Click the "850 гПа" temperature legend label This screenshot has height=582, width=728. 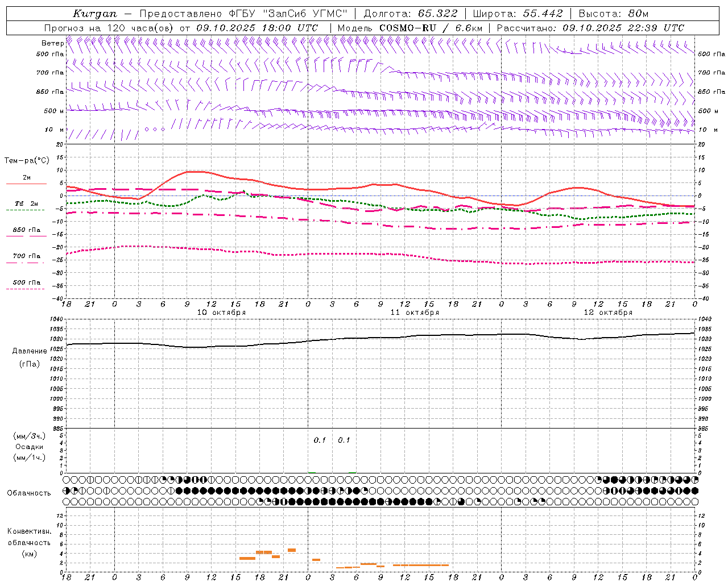tap(26, 230)
